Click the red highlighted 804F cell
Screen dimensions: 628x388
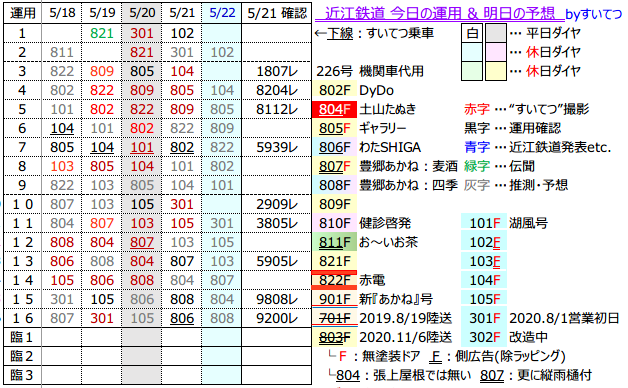pos(334,109)
